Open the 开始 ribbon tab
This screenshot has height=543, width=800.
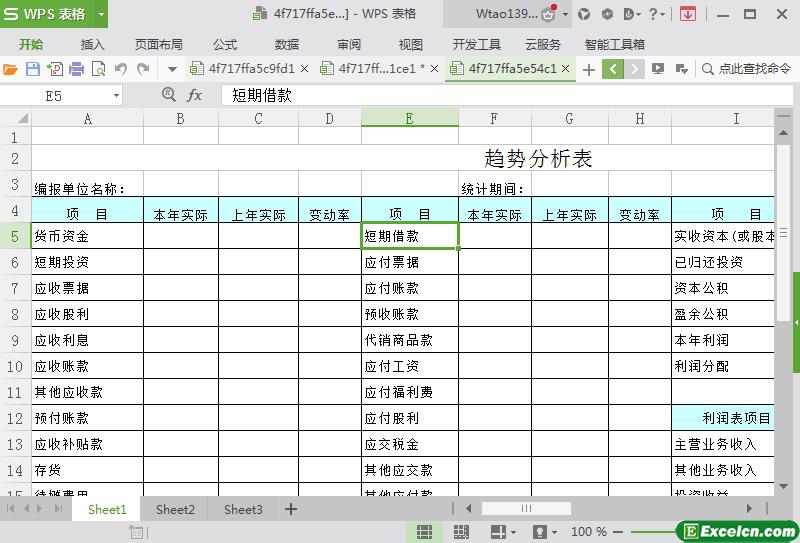(x=31, y=44)
